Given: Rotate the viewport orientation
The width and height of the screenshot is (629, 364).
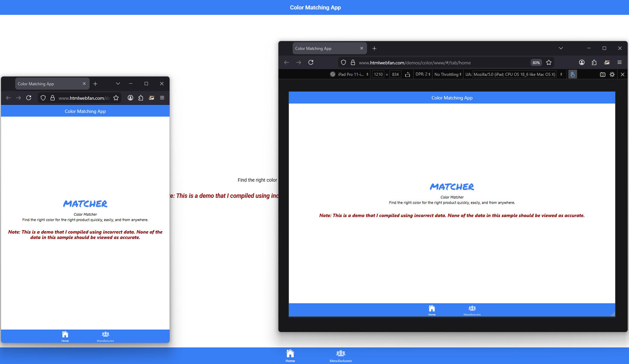Looking at the screenshot, I should pyautogui.click(x=408, y=74).
